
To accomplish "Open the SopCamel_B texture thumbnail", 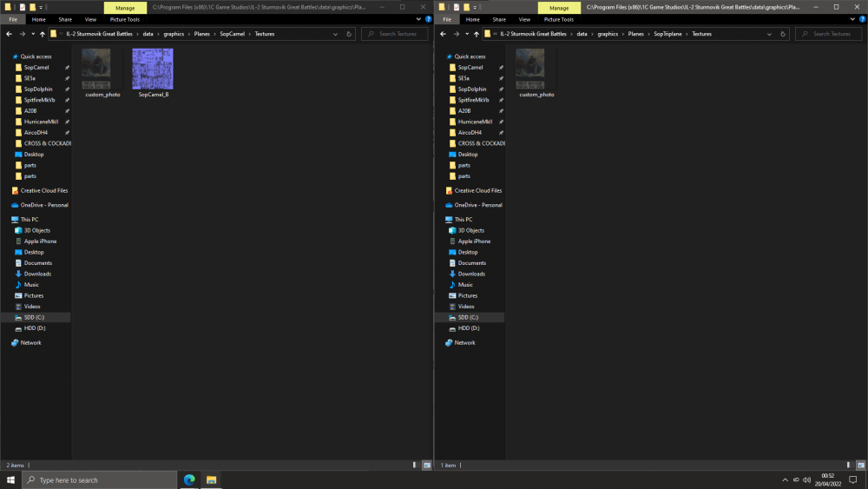I will click(x=153, y=69).
